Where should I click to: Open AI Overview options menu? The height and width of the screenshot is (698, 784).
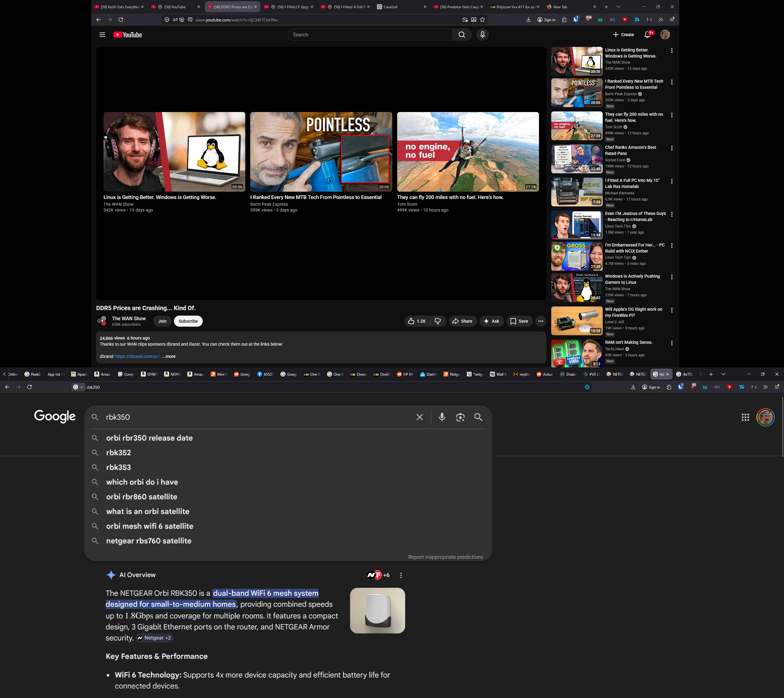[x=401, y=575]
